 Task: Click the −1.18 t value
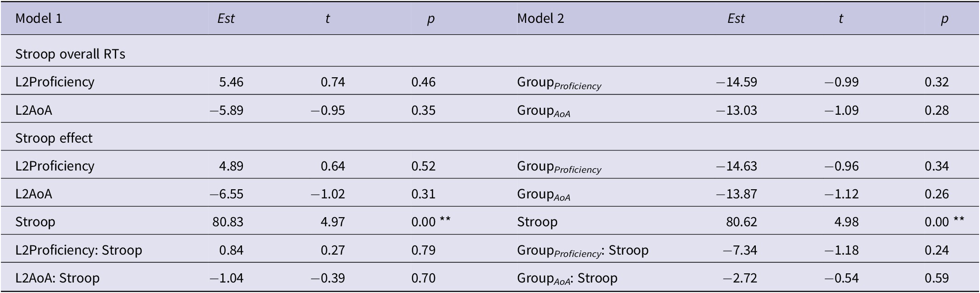tap(841, 250)
